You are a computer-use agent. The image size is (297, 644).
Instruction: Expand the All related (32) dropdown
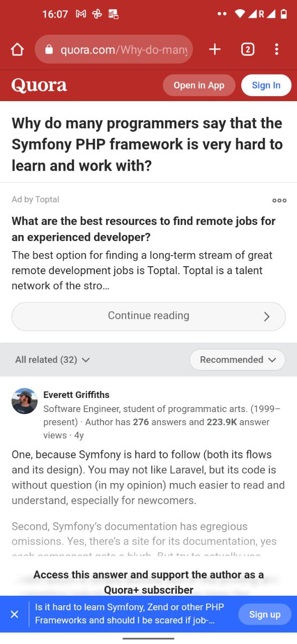pos(52,360)
